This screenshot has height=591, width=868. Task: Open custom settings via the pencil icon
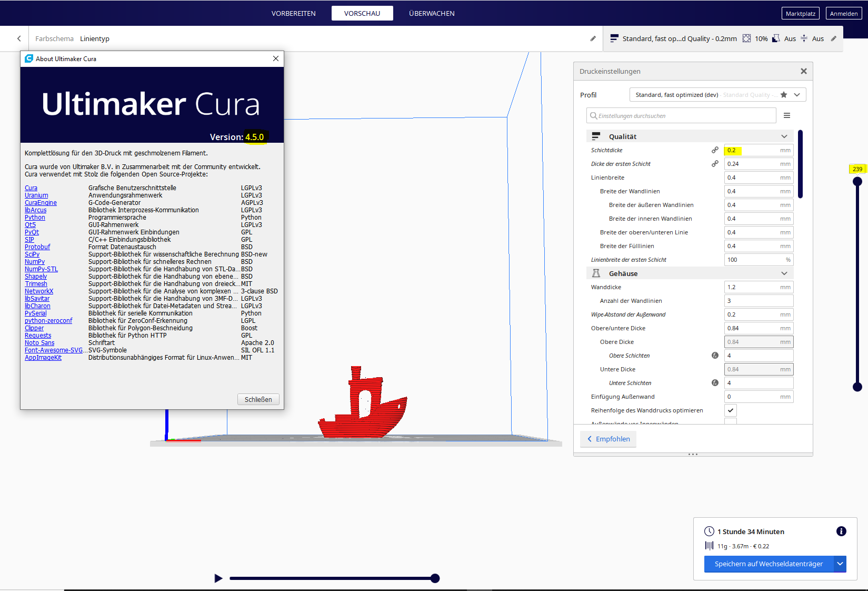click(834, 38)
